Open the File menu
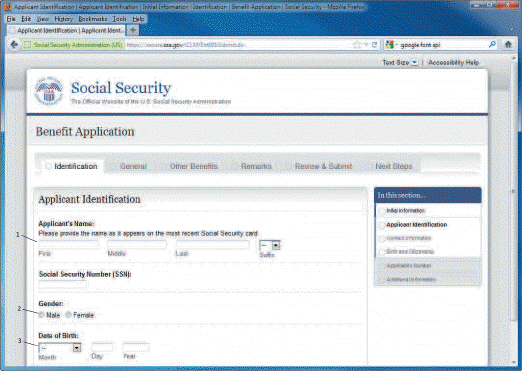The width and height of the screenshot is (522, 371). coord(11,19)
